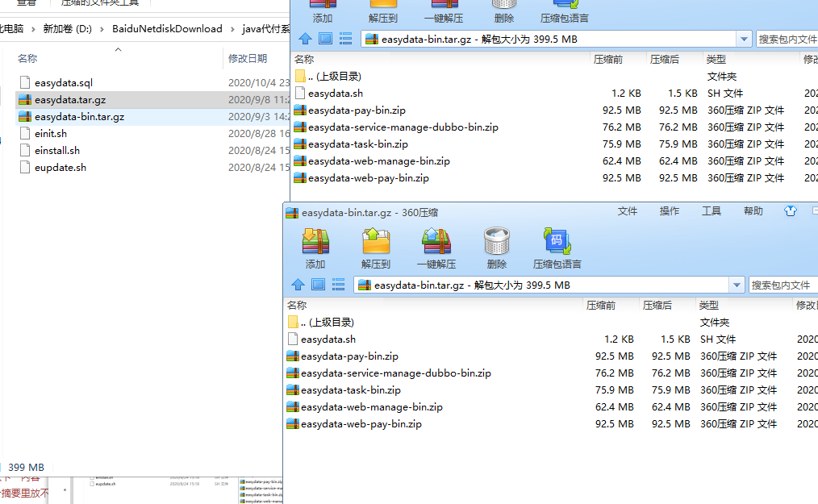The height and width of the screenshot is (504, 818).
Task: Click the shirt skin icon beside 帮助
Action: [791, 211]
